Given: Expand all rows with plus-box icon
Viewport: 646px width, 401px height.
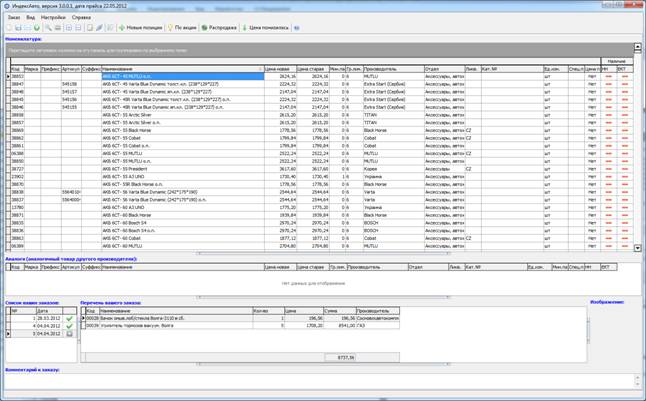Looking at the screenshot, I should pyautogui.click(x=69, y=28).
